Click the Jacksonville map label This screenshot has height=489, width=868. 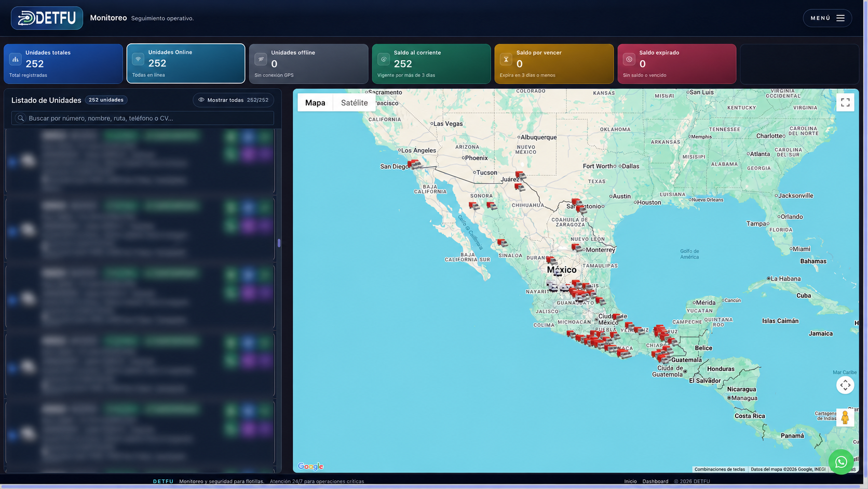pos(796,196)
